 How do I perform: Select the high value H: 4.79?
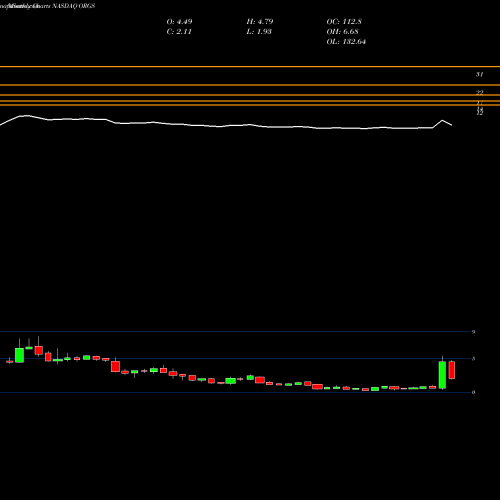[x=260, y=22]
